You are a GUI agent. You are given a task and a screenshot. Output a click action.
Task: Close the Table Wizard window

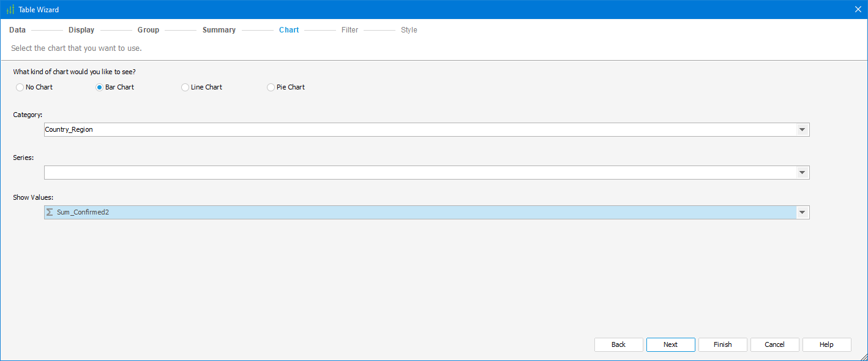pyautogui.click(x=858, y=10)
